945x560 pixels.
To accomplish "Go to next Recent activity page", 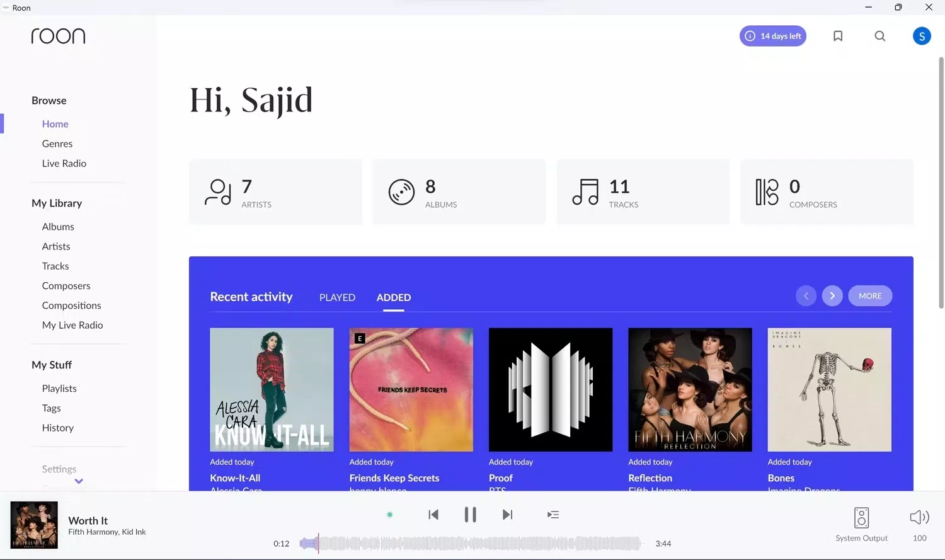I will pos(832,296).
